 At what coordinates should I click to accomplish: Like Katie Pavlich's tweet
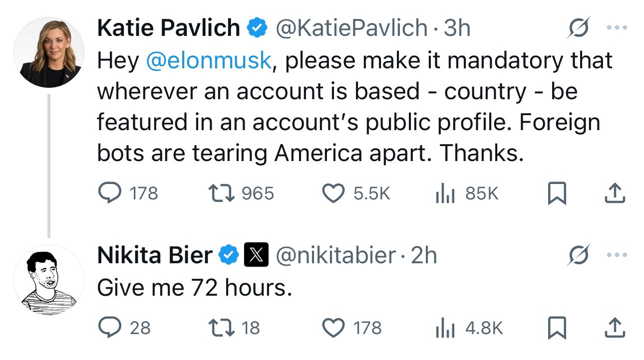334,193
